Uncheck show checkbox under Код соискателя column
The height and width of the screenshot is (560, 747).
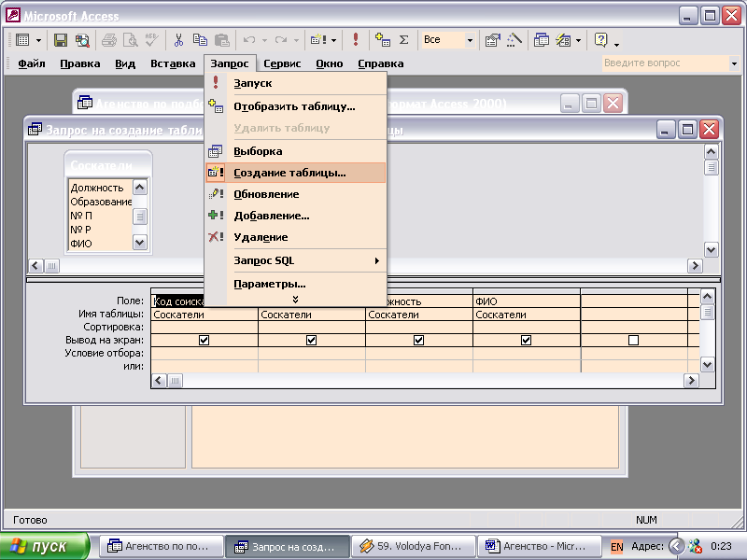click(204, 341)
